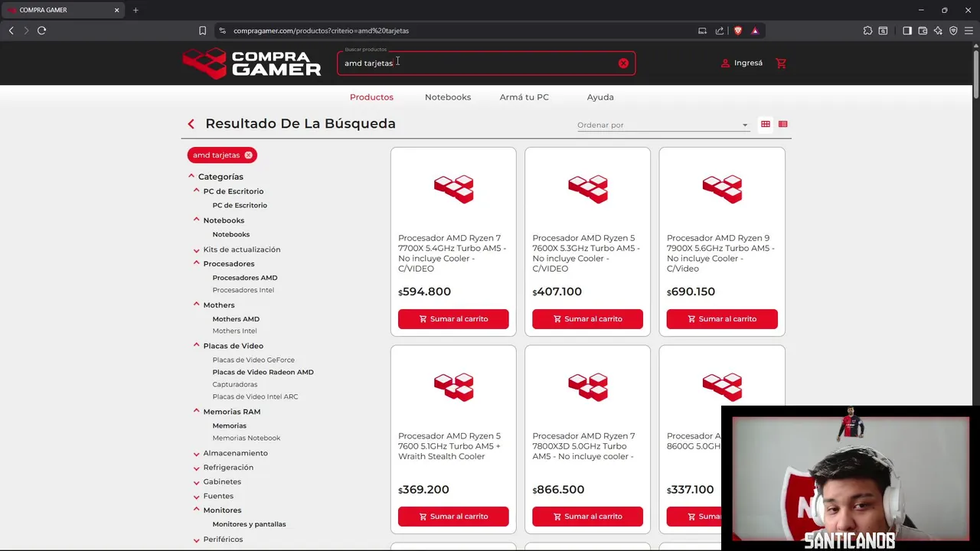Add Ryzen 9 7900X to cart
980x551 pixels.
point(722,319)
